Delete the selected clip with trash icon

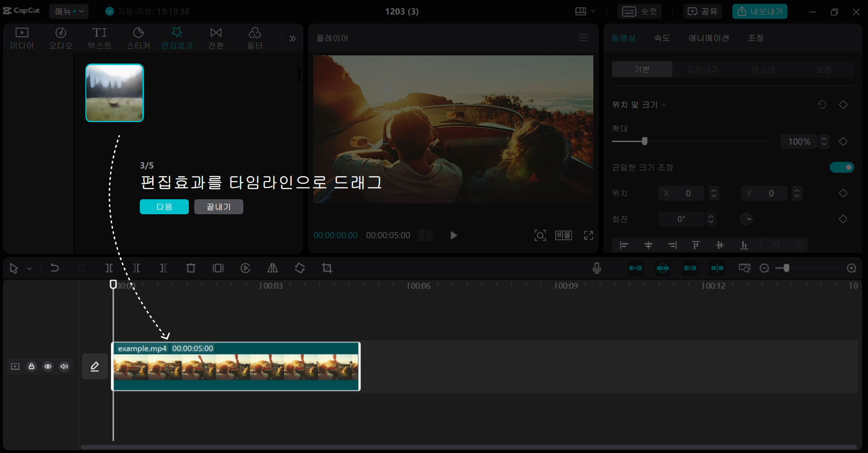click(x=191, y=268)
